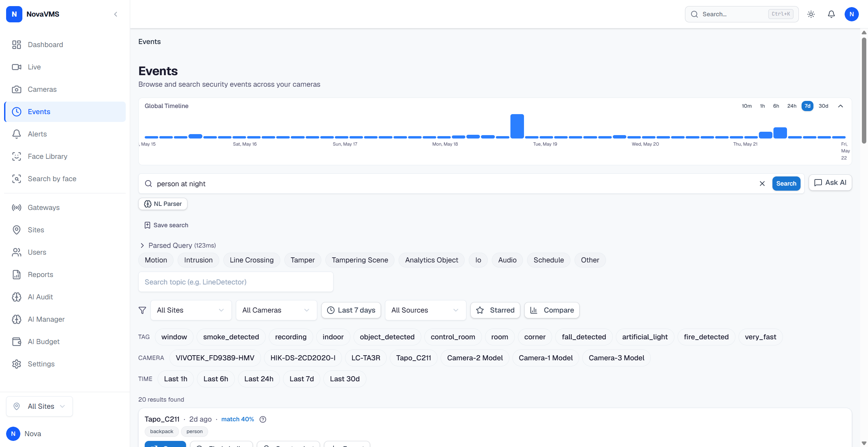This screenshot has width=868, height=447.
Task: Click the Gateways broadcast icon
Action: pos(17,208)
